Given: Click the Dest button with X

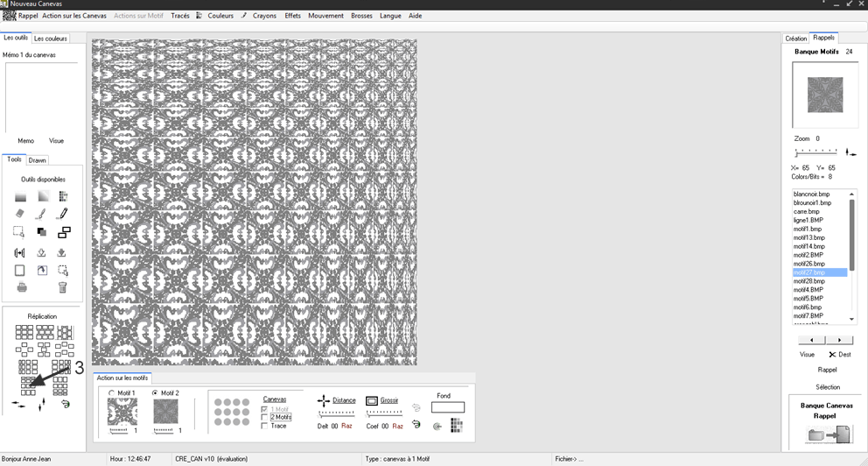Looking at the screenshot, I should pos(839,355).
